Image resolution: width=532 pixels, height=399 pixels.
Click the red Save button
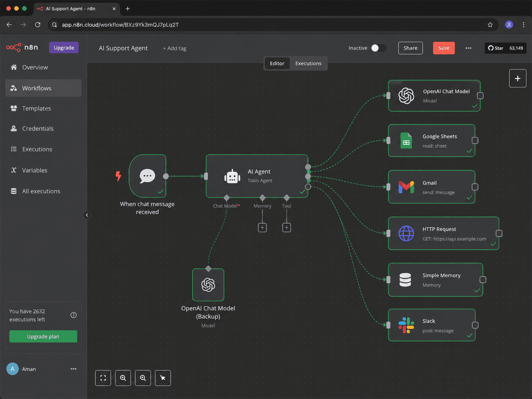(444, 48)
